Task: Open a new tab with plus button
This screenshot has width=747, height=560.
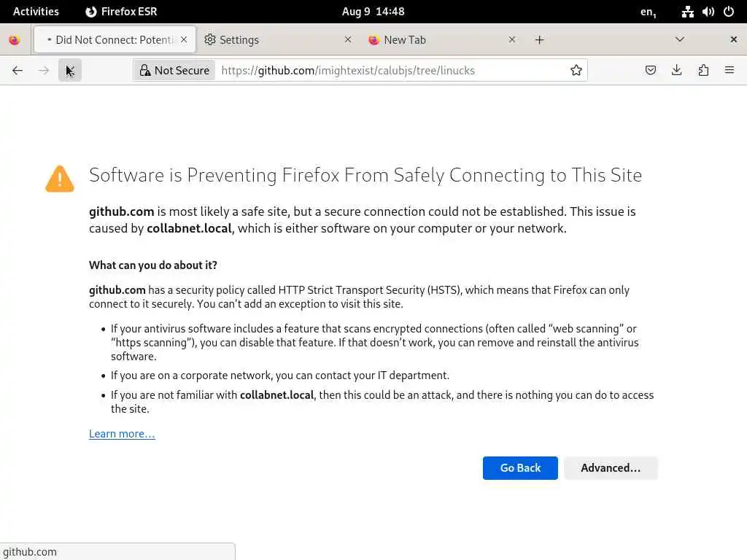Action: coord(539,40)
